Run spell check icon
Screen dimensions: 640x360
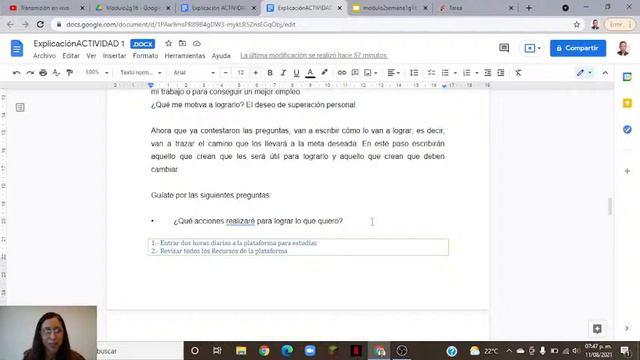pos(56,73)
